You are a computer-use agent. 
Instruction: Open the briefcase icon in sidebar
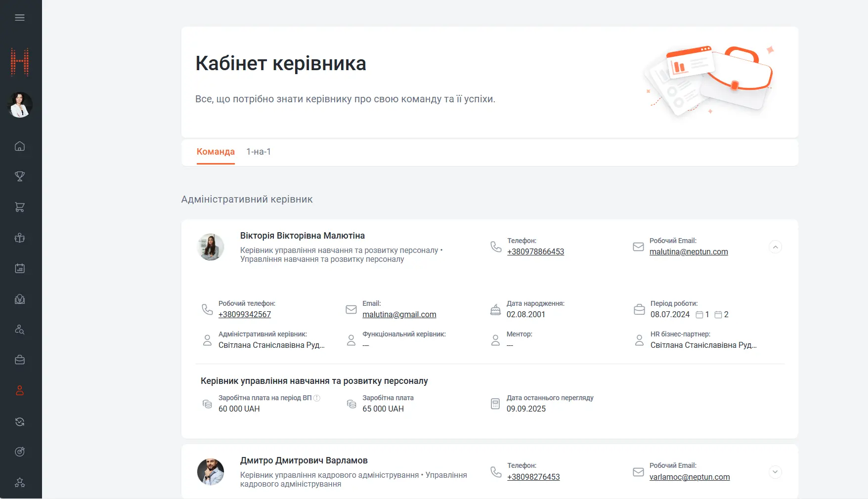[20, 360]
